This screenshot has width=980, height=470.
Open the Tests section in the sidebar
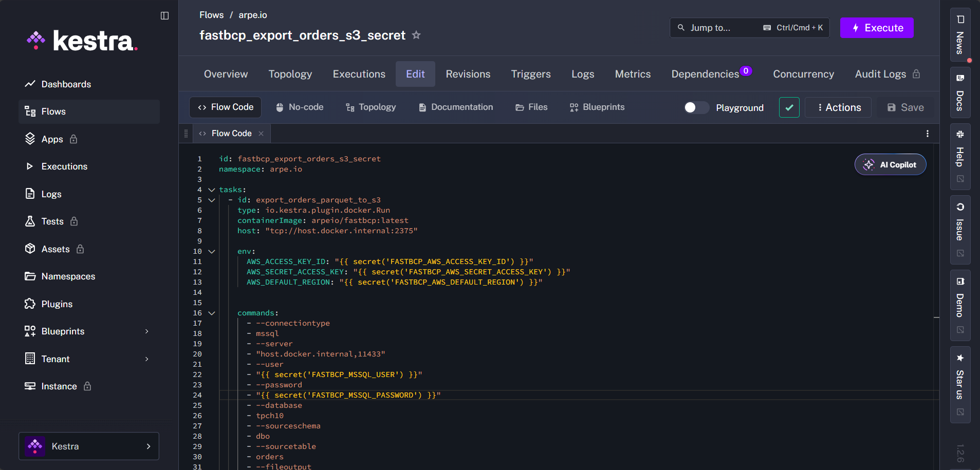(51, 221)
